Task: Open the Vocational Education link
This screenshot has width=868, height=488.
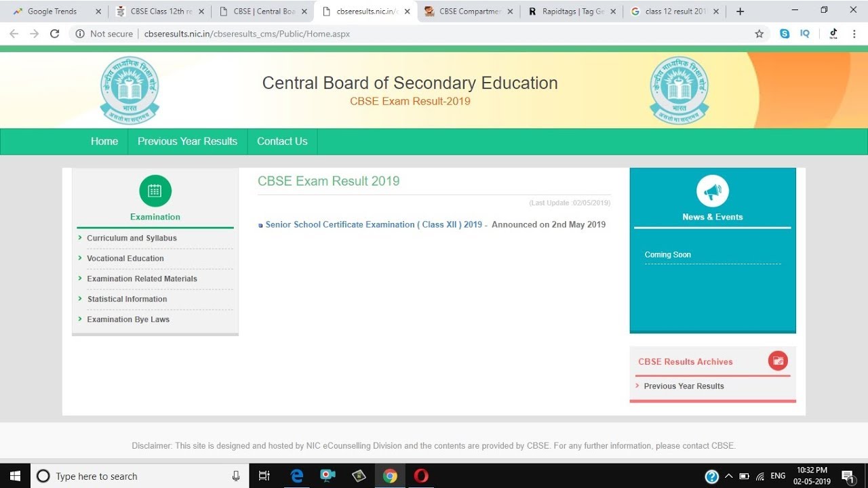Action: click(125, 258)
